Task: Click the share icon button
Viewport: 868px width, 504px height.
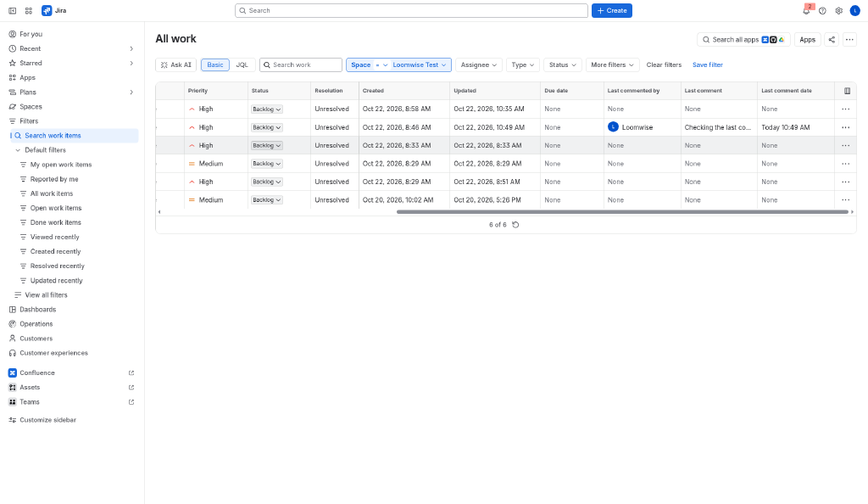Action: coord(832,39)
